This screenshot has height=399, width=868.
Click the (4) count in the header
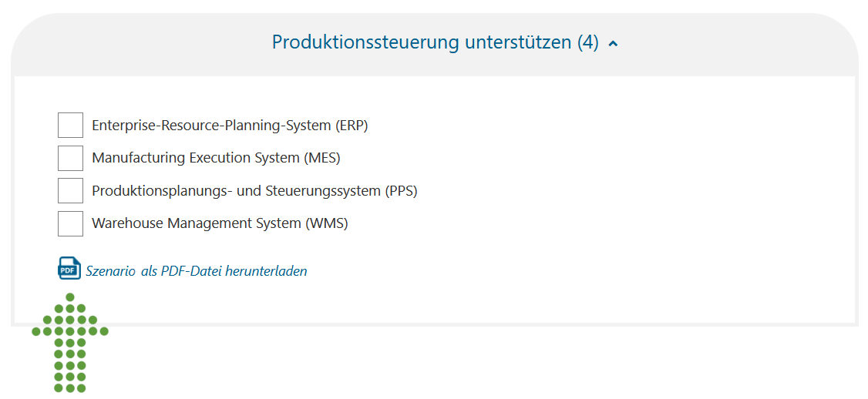(588, 42)
